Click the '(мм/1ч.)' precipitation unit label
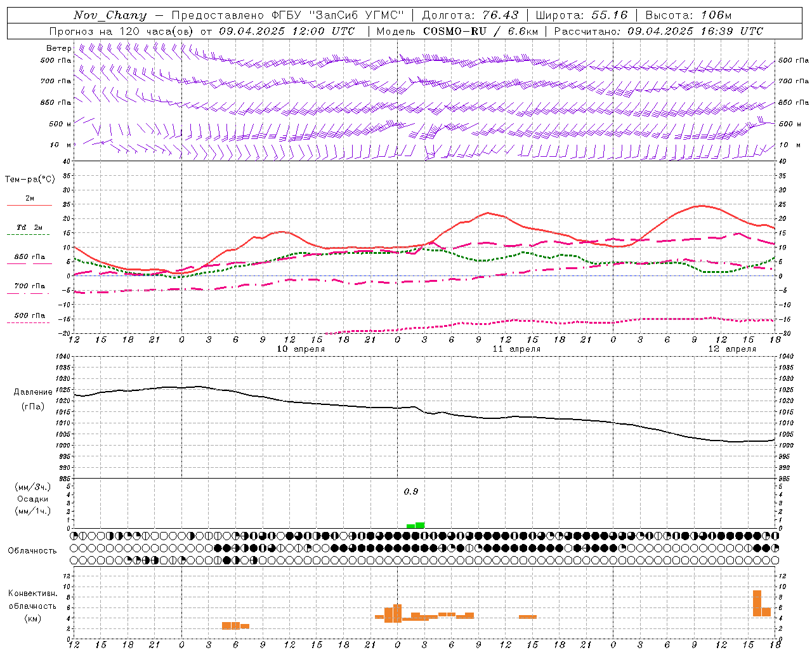Viewport: 812px width, 650px height. 33,511
